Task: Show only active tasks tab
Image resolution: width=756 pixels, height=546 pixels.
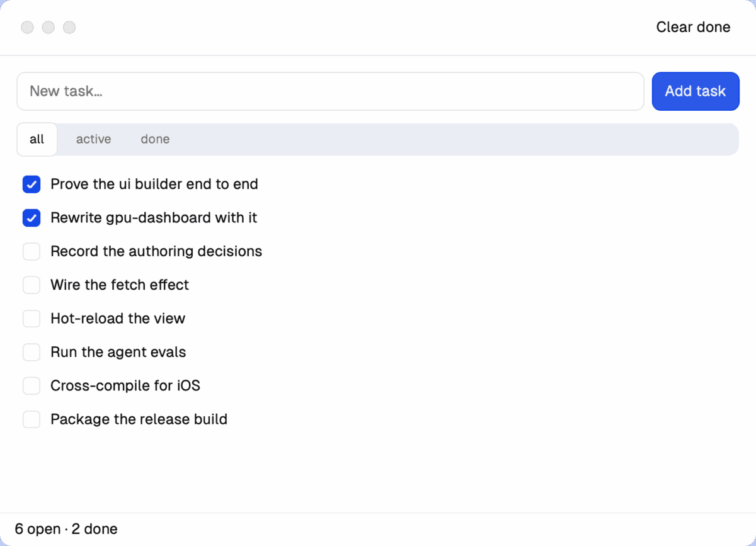Action: tap(93, 139)
